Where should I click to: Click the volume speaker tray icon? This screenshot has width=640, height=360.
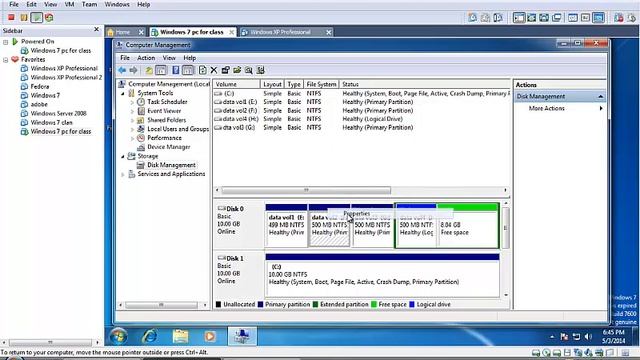tap(588, 337)
